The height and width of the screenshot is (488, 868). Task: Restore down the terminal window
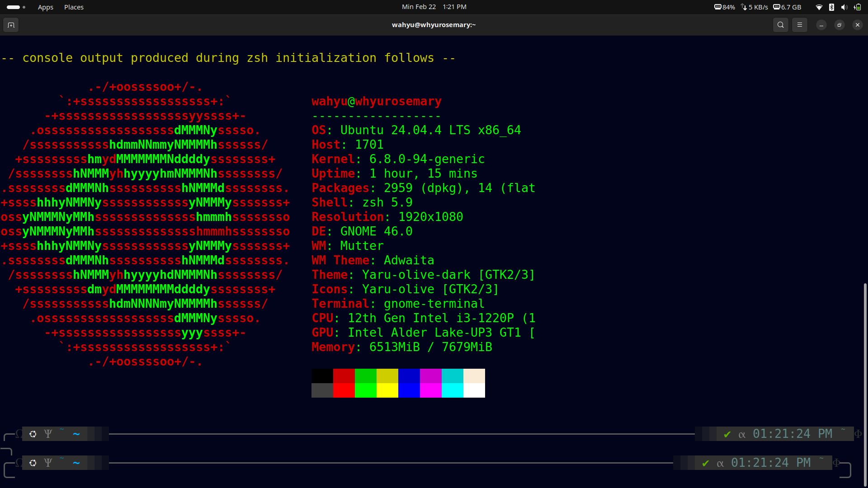(839, 25)
